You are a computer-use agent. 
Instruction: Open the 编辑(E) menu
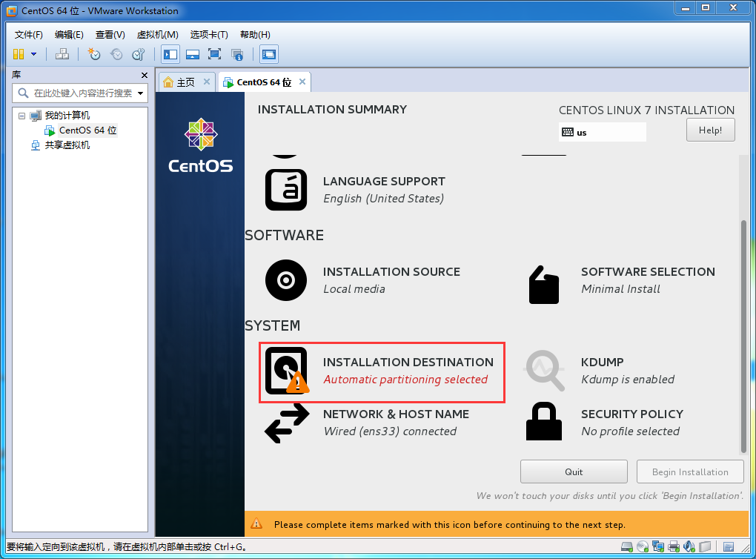pos(69,35)
